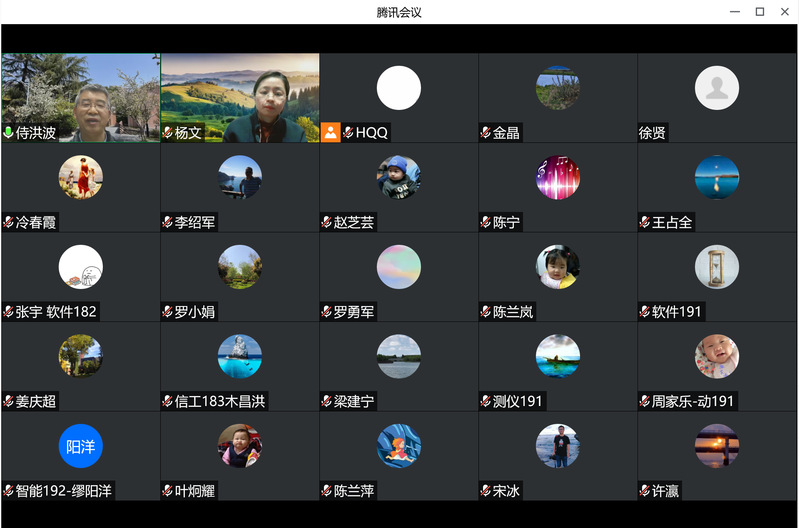
Task: Click 李绍军's lakeside avatar
Action: tap(240, 177)
